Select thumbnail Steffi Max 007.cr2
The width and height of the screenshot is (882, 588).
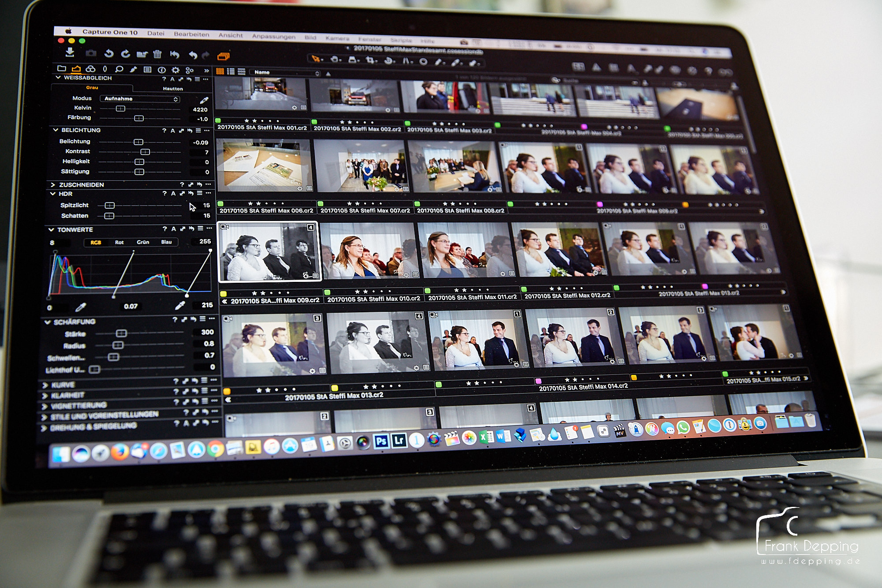point(362,166)
